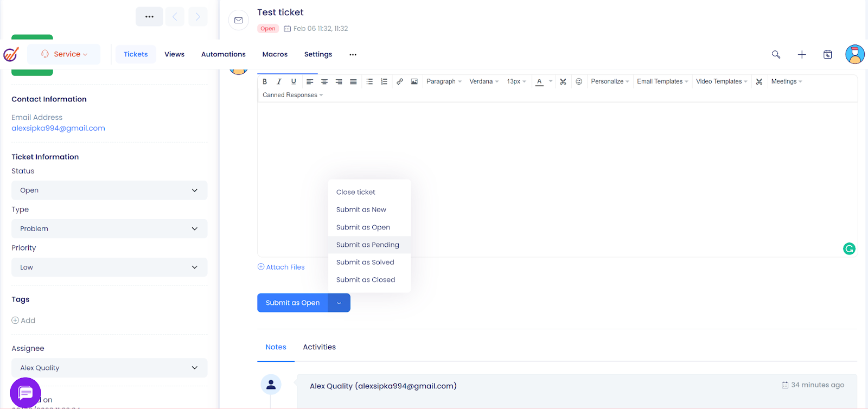Click the plus icon in top bar
Viewport: 868px width, 409px height.
[x=802, y=54]
